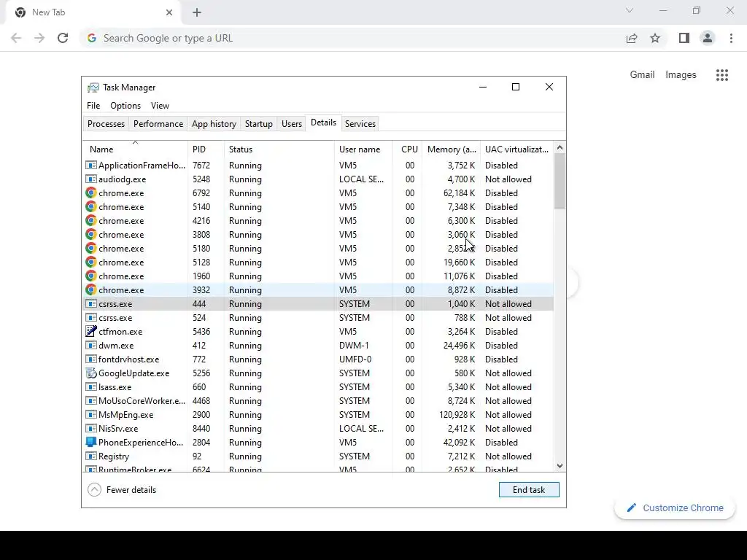Sort by the PID column header
Viewport: 747px width, 560px height.
coord(206,149)
